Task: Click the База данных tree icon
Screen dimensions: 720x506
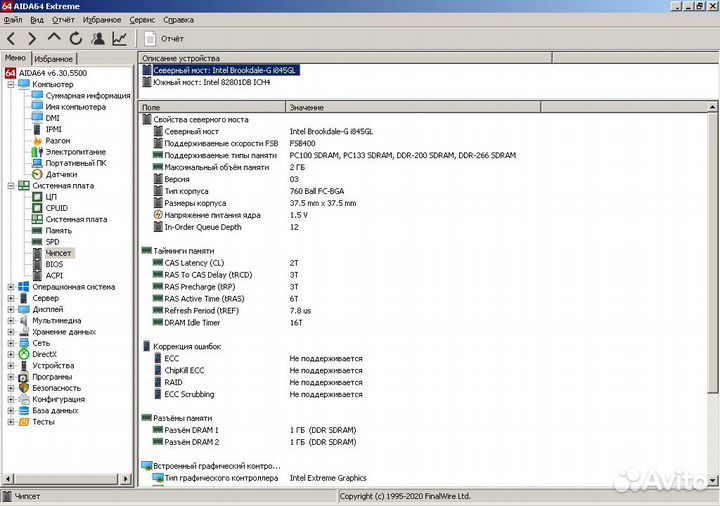Action: coord(24,410)
